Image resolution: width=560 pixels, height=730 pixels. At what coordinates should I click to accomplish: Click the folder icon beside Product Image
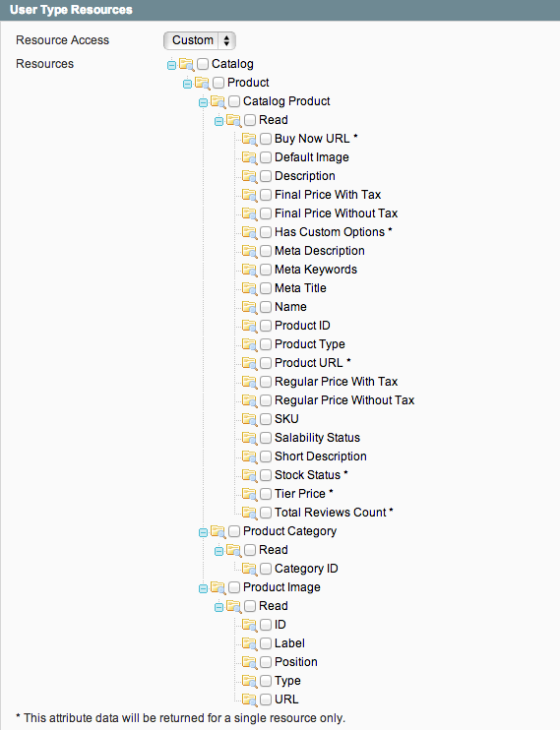click(218, 587)
